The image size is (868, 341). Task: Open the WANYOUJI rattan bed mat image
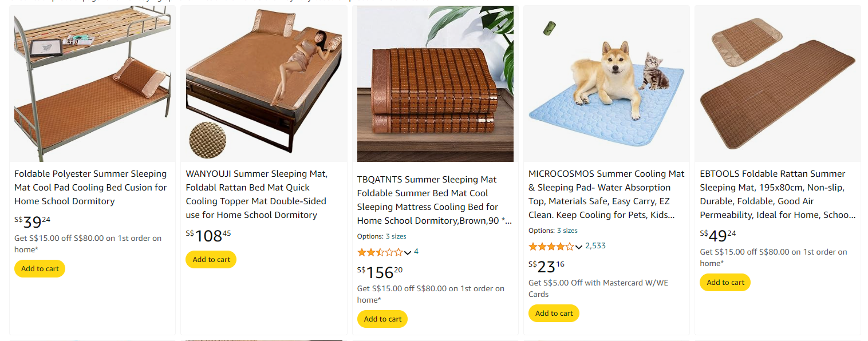click(264, 84)
